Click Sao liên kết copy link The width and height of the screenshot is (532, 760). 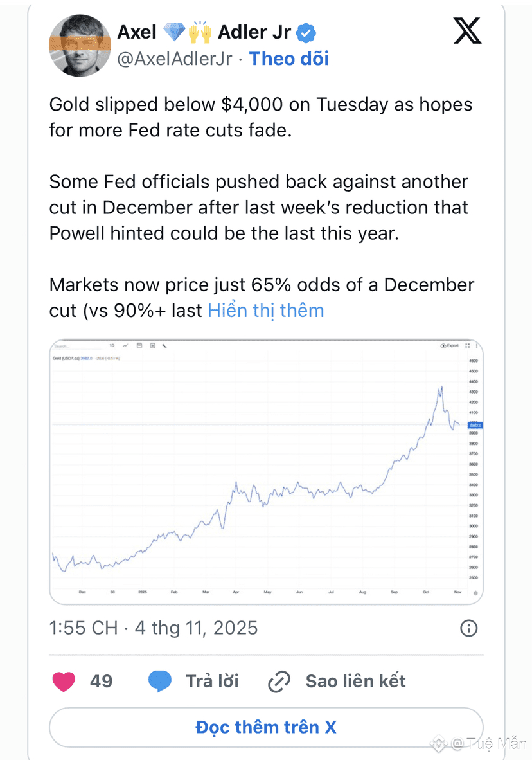337,681
